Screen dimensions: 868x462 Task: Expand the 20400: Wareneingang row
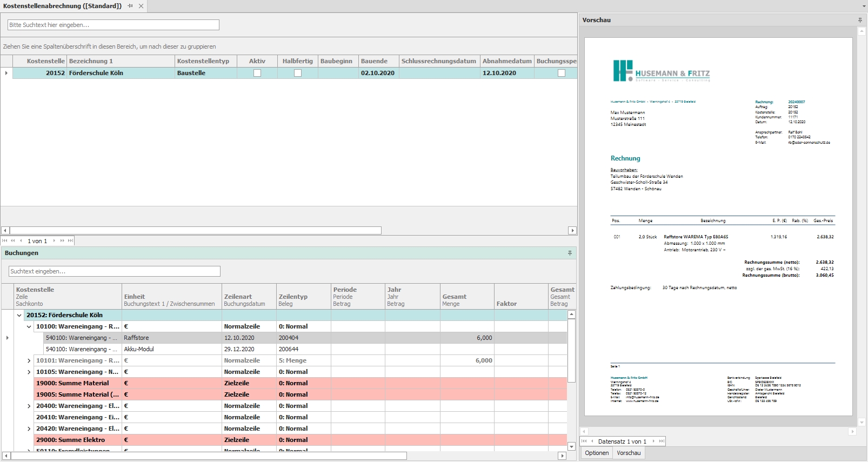[x=29, y=406]
